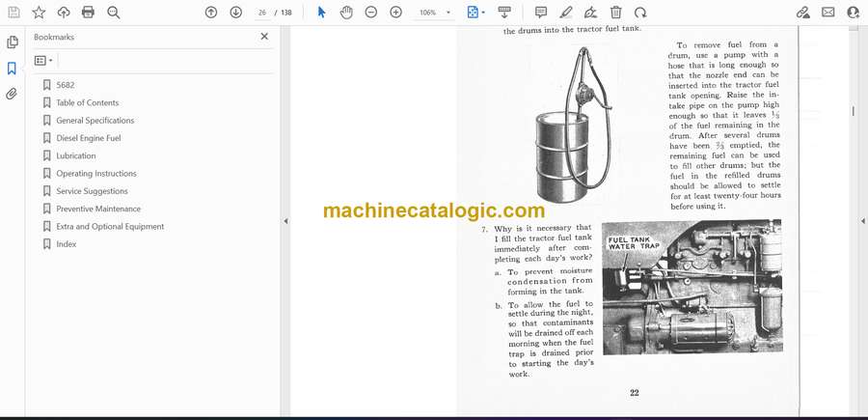This screenshot has width=868, height=420.
Task: Go to previous page with up arrow
Action: coord(211,13)
